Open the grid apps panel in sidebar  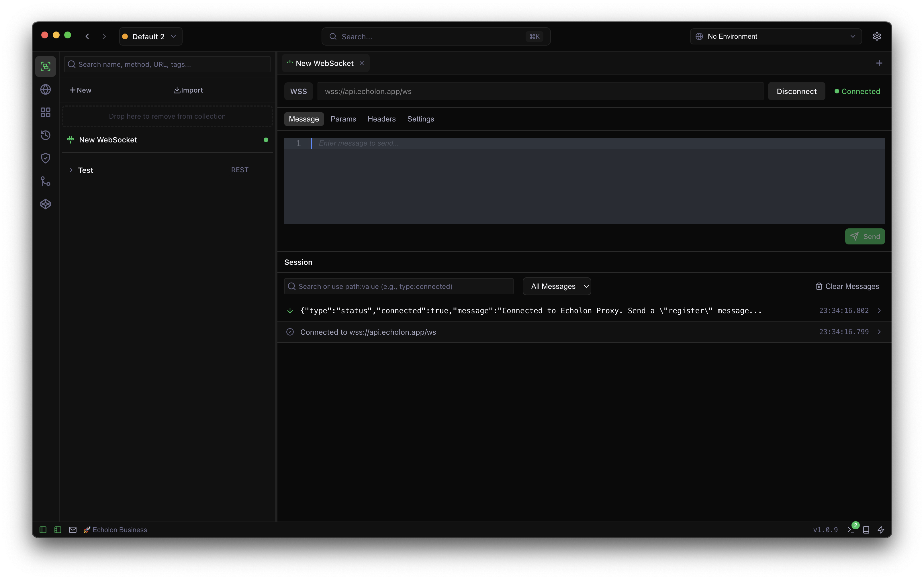(45, 112)
